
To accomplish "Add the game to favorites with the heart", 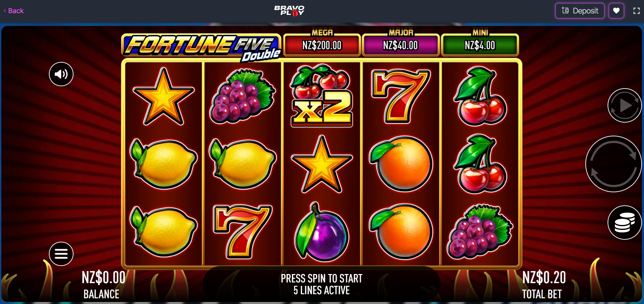I will (x=616, y=11).
